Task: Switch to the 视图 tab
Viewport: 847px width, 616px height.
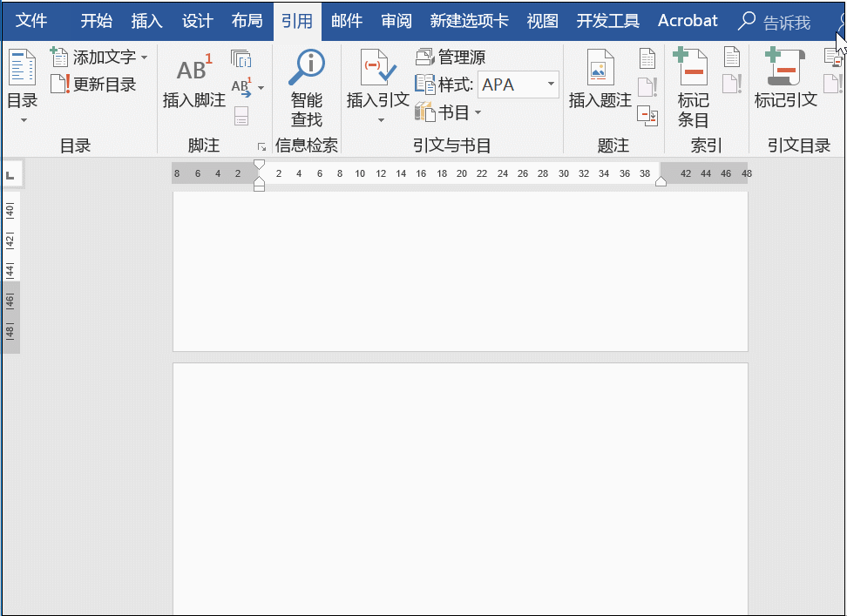Action: [x=542, y=21]
